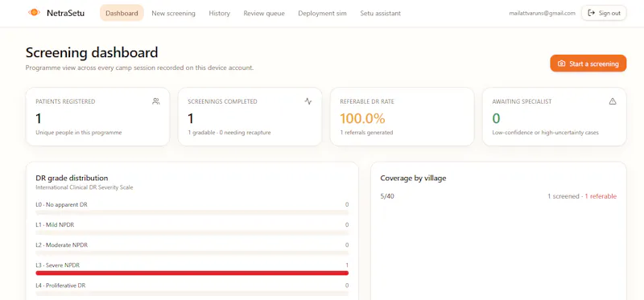Click the L1 Mild NPDR bar
Screen dimensions: 644x300
tap(192, 232)
